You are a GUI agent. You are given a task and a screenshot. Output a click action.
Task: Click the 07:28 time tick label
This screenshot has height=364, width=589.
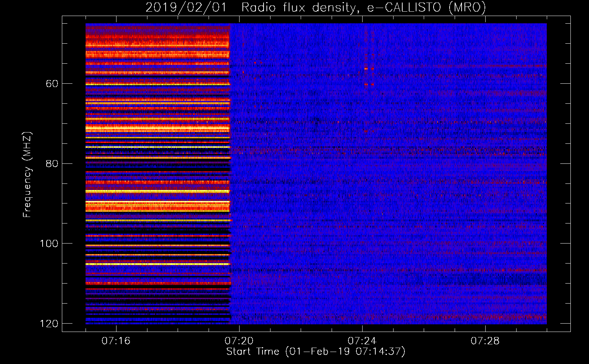pos(485,341)
